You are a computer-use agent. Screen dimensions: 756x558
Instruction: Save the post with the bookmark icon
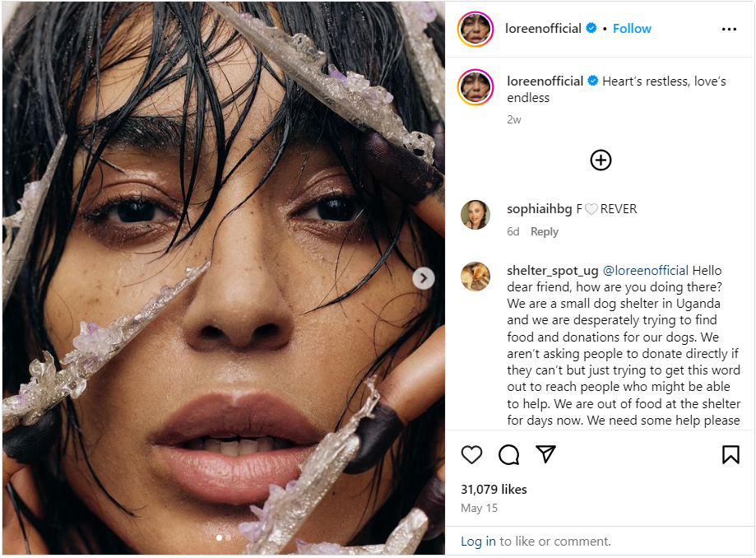point(730,453)
